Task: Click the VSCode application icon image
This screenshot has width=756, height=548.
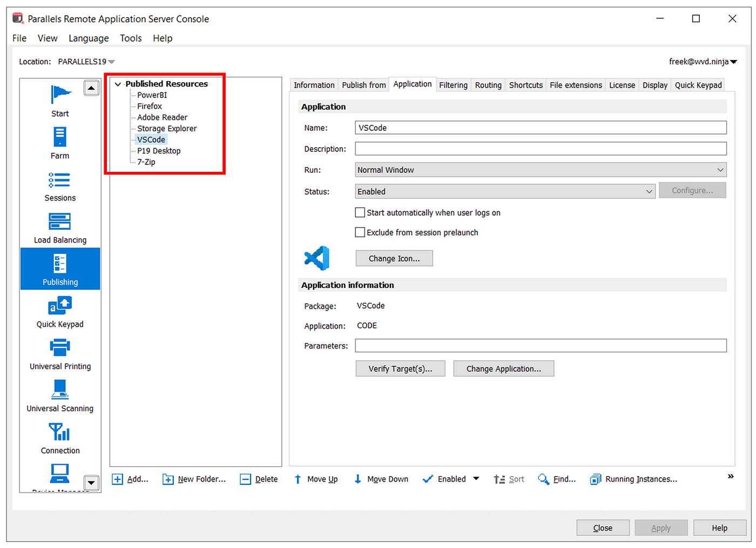Action: [x=317, y=258]
